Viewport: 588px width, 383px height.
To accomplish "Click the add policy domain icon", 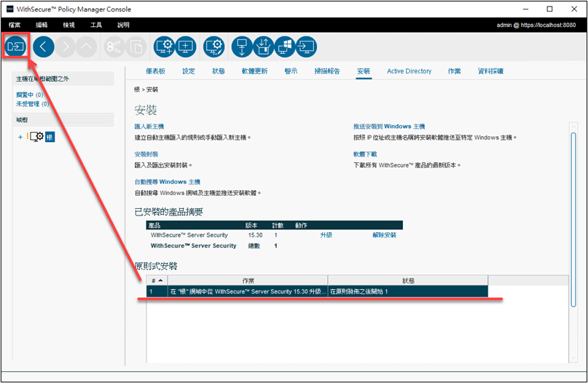I will [x=165, y=47].
